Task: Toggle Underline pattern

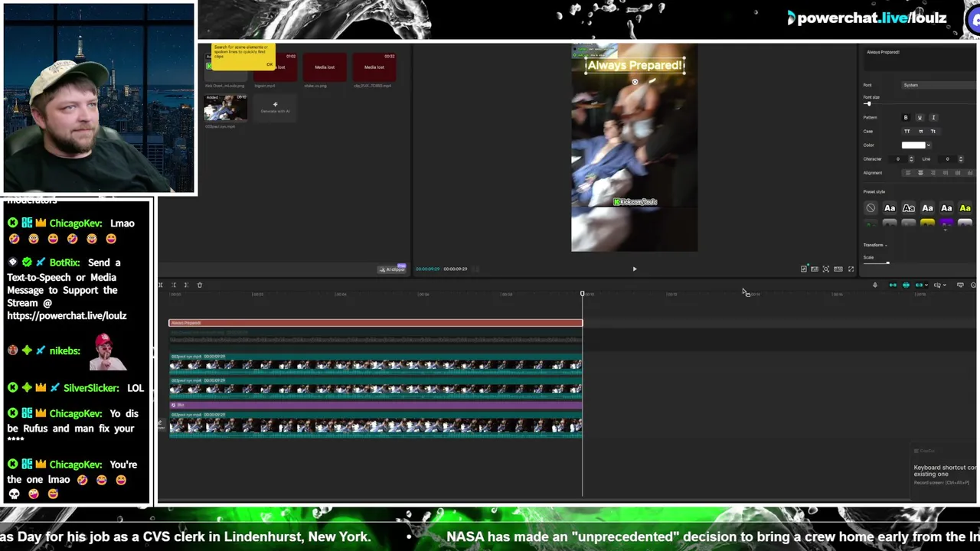Action: (920, 118)
